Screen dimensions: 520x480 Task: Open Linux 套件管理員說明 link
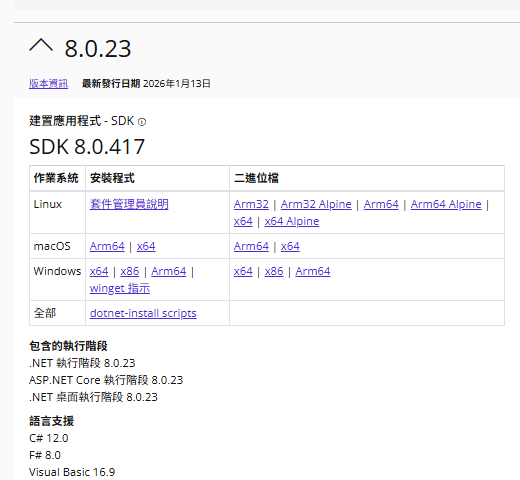[x=129, y=204]
